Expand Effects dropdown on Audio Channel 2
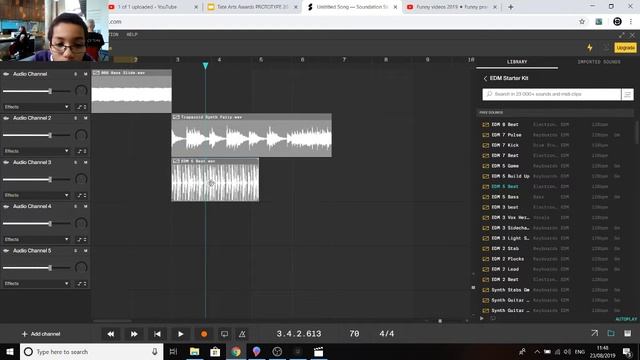 coord(36,151)
